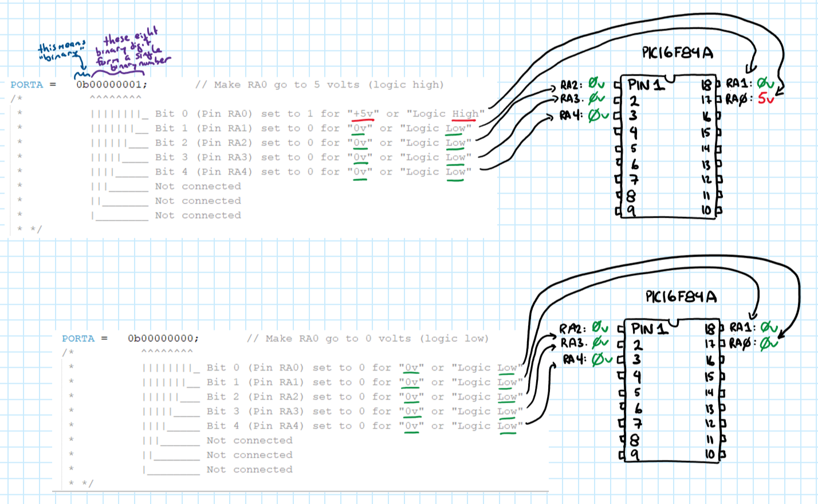Screen dimensions: 818x504
Task: Click purple handwritten note "these eight binary digits"
Action: (132, 50)
